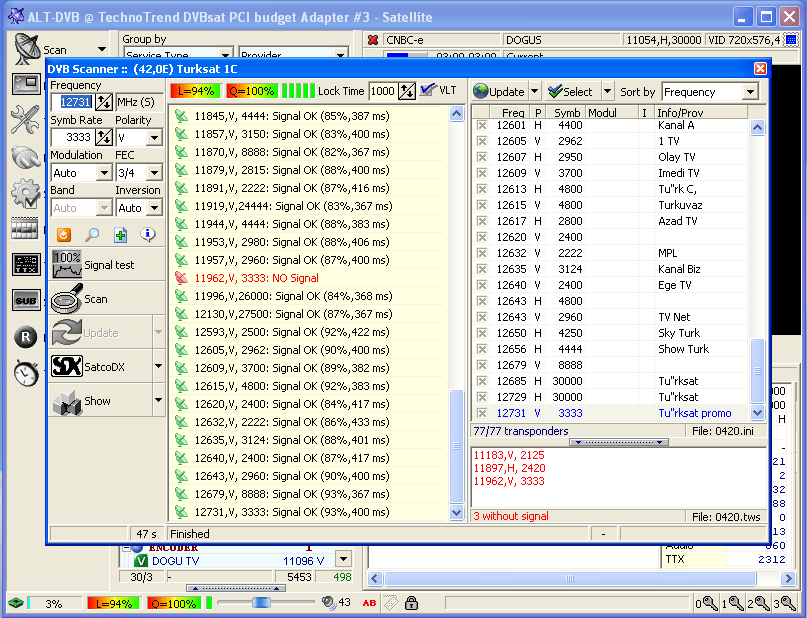Toggle checkbox for 12609 Imedi TV row

(482, 173)
